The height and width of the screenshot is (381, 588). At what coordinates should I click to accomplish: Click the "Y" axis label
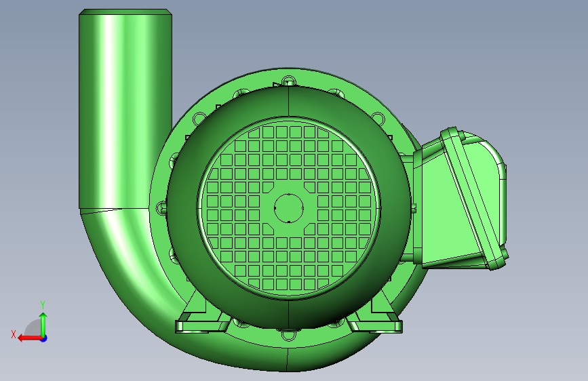pos(43,305)
